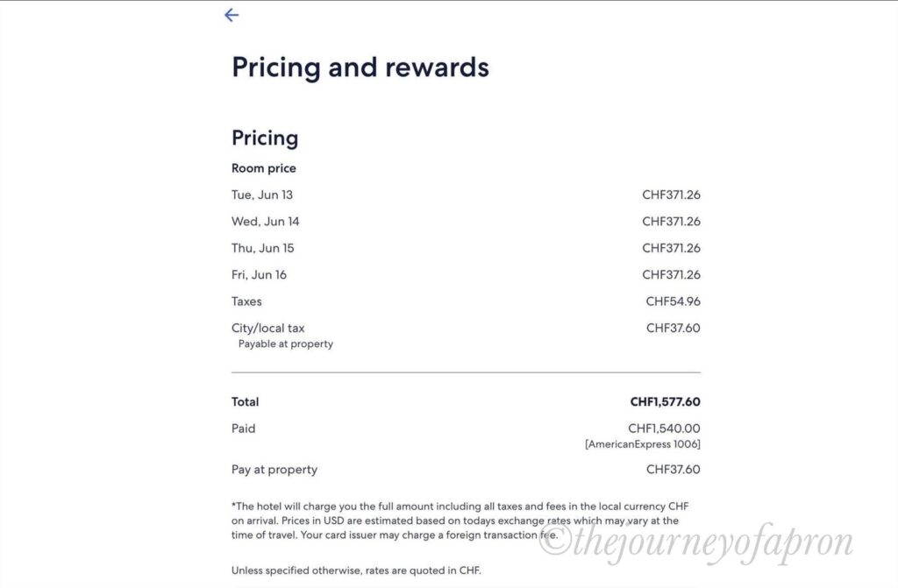The height and width of the screenshot is (588, 898).
Task: Click the Total row label
Action: coord(246,402)
